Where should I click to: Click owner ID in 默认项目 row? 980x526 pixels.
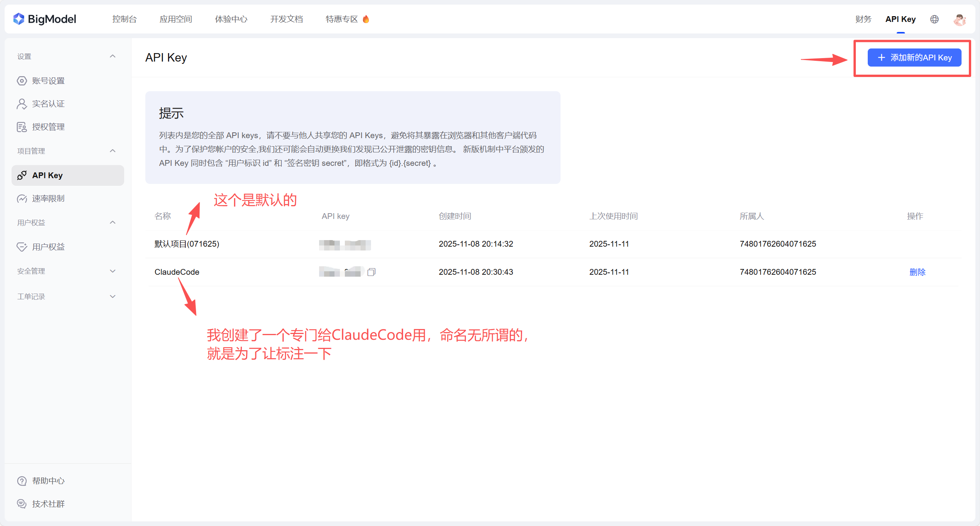(778, 244)
